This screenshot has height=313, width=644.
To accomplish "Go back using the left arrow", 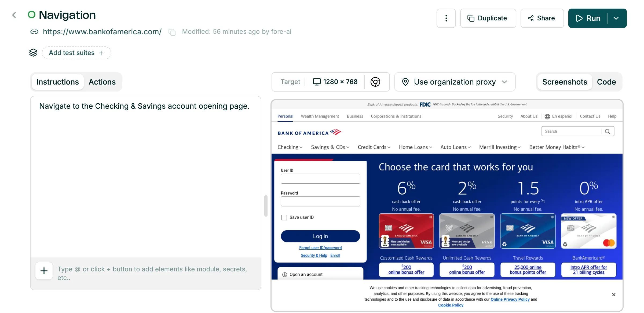I will click(14, 15).
